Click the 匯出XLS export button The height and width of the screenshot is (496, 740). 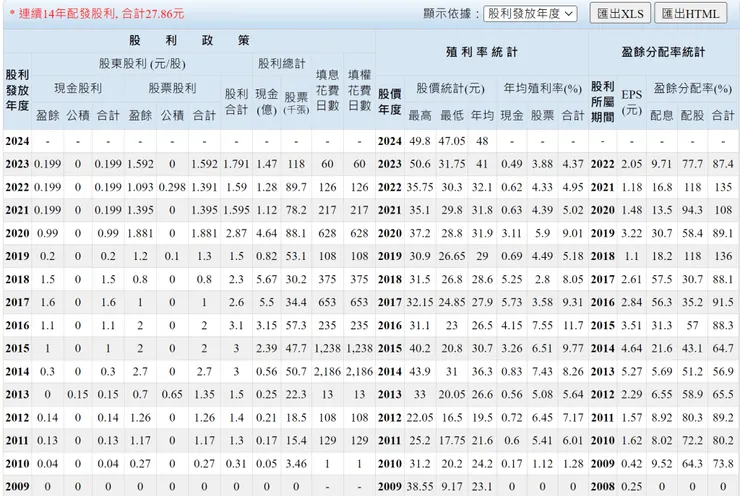pos(620,14)
